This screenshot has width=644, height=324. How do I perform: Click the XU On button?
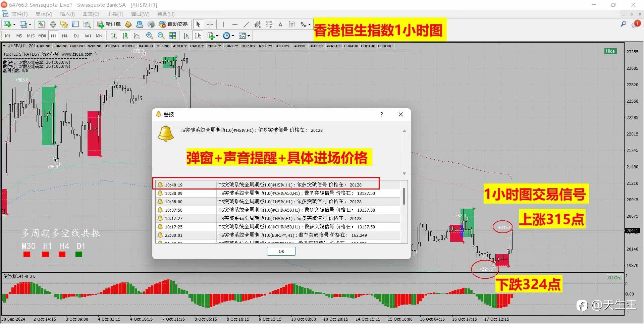click(x=613, y=278)
